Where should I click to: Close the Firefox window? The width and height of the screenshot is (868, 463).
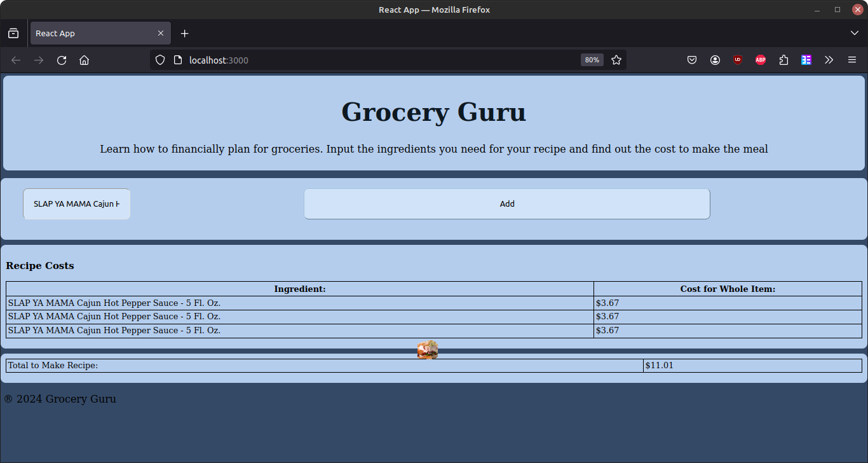point(857,10)
